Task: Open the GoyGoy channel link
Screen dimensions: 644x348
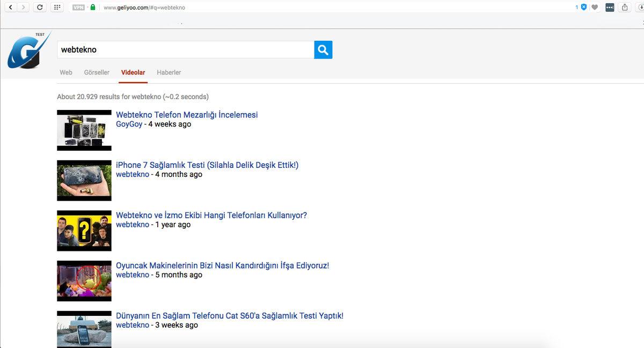Action: point(128,124)
